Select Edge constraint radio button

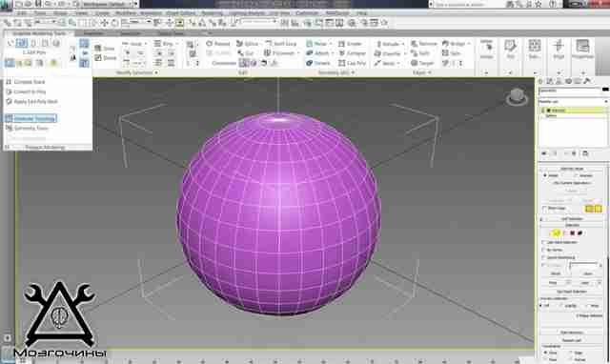click(x=571, y=353)
